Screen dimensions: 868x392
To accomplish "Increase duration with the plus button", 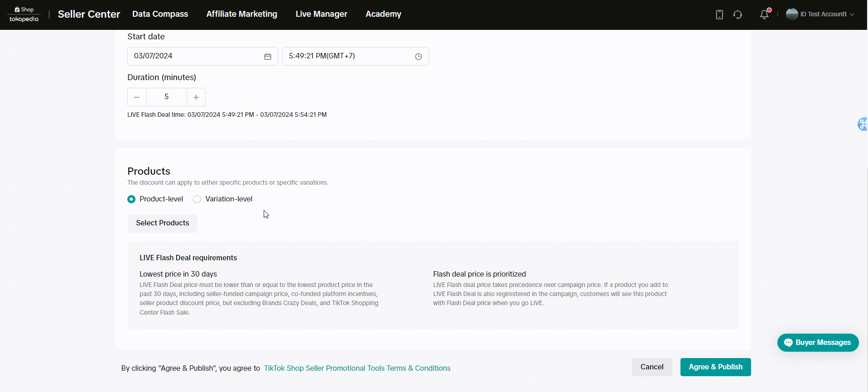I will 196,97.
